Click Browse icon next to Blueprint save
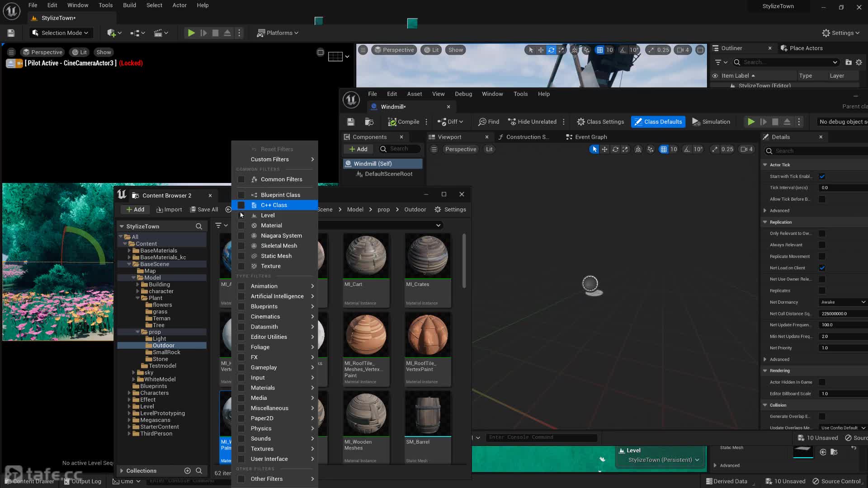Screen dimensions: 868x488 [x=369, y=122]
